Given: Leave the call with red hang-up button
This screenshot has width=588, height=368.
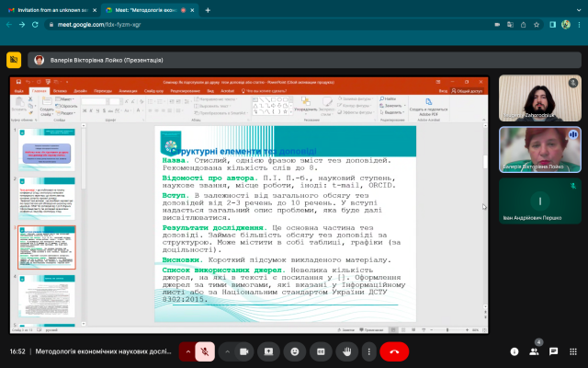Looking at the screenshot, I should 395,351.
